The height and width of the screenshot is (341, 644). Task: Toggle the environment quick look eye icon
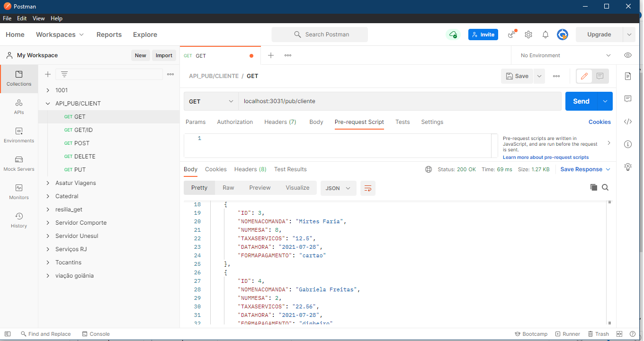coord(628,55)
